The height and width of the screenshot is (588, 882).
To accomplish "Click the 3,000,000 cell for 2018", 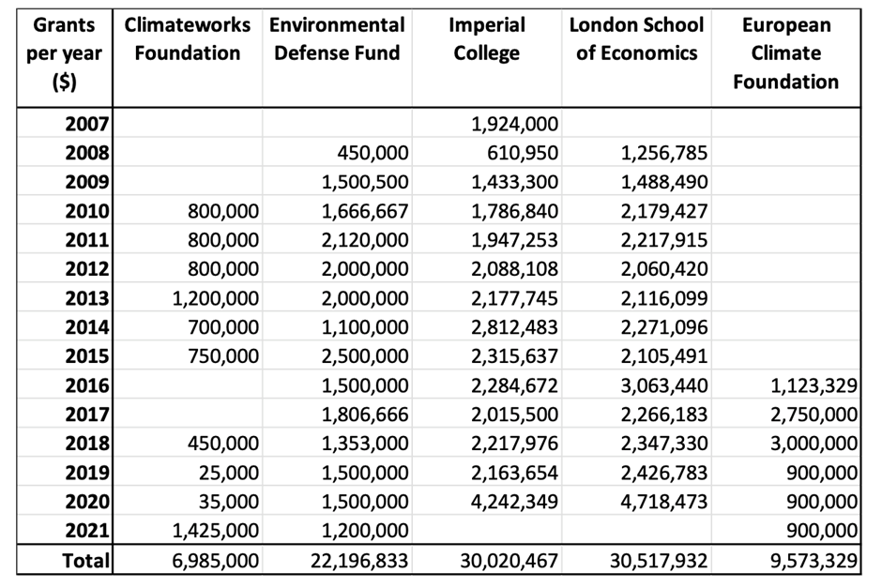I will click(814, 444).
